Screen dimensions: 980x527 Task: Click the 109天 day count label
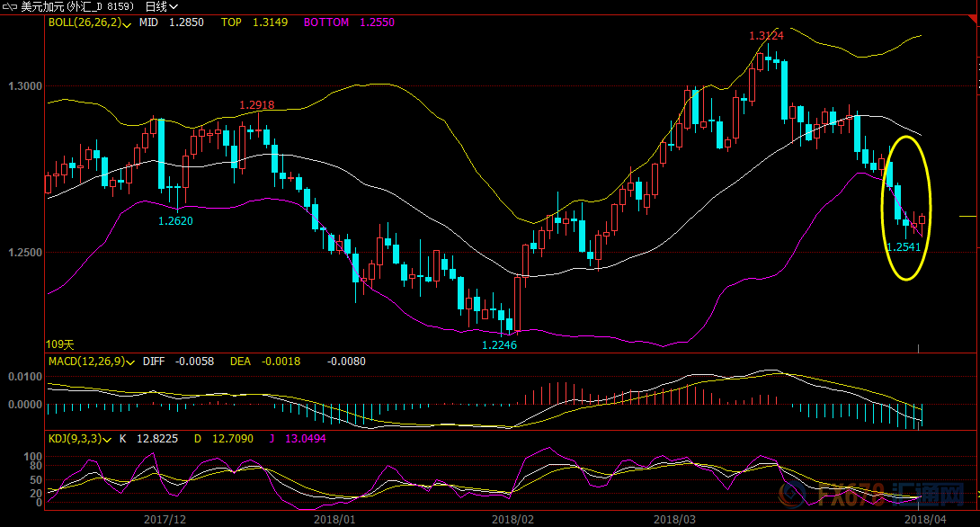[60, 344]
